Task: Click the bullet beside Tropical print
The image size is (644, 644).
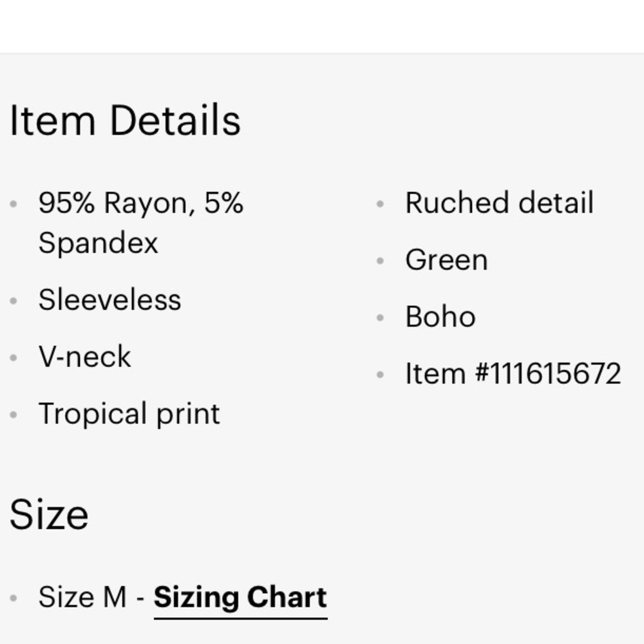Action: pos(13,415)
